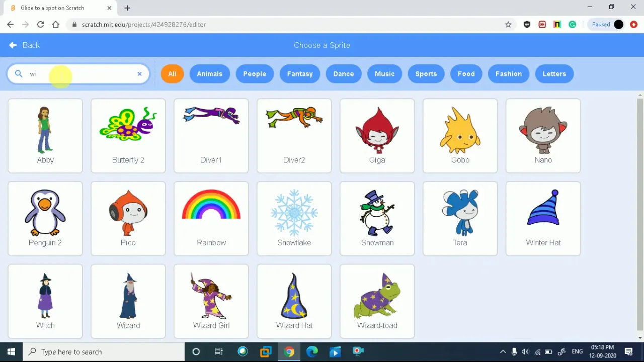
Task: Pick the Diver1 sprite
Action: point(211,136)
